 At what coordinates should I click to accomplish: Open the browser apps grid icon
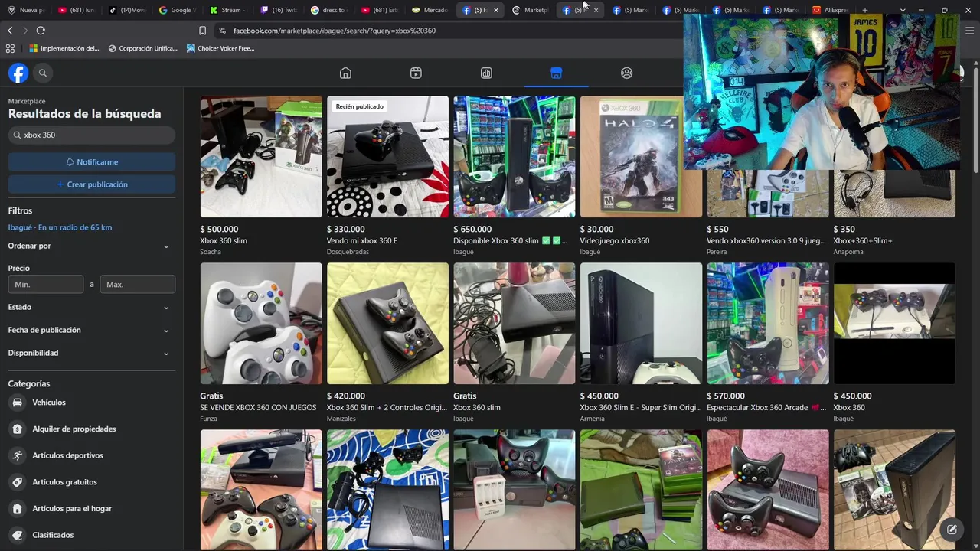[10, 48]
